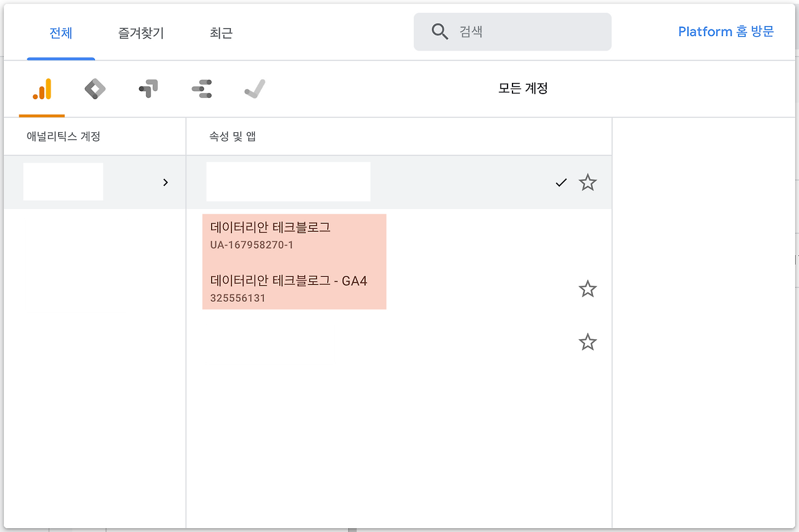Open the Google Optimize product icon
Image resolution: width=799 pixels, height=532 pixels.
click(149, 89)
